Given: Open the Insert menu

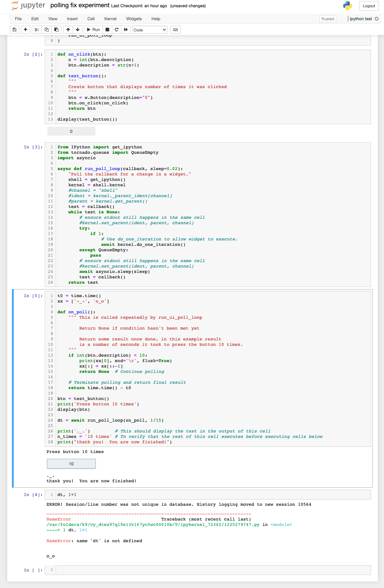Looking at the screenshot, I should pos(72,19).
